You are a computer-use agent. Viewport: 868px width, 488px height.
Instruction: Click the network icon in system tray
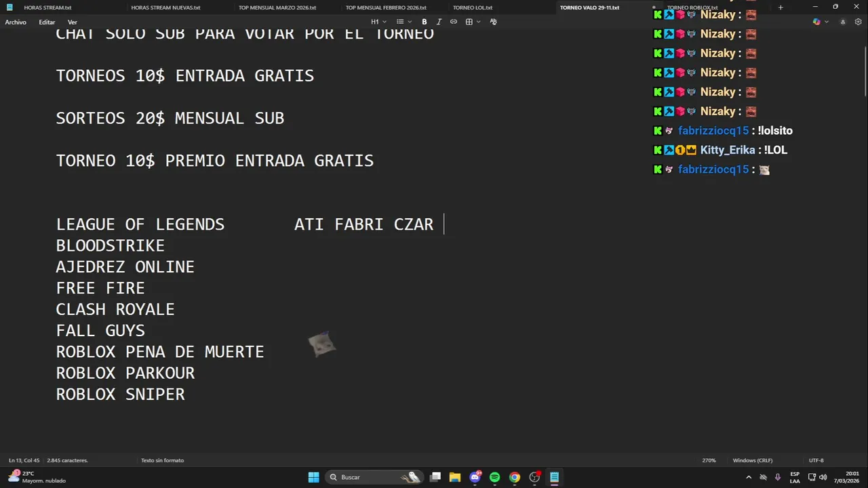point(812,477)
